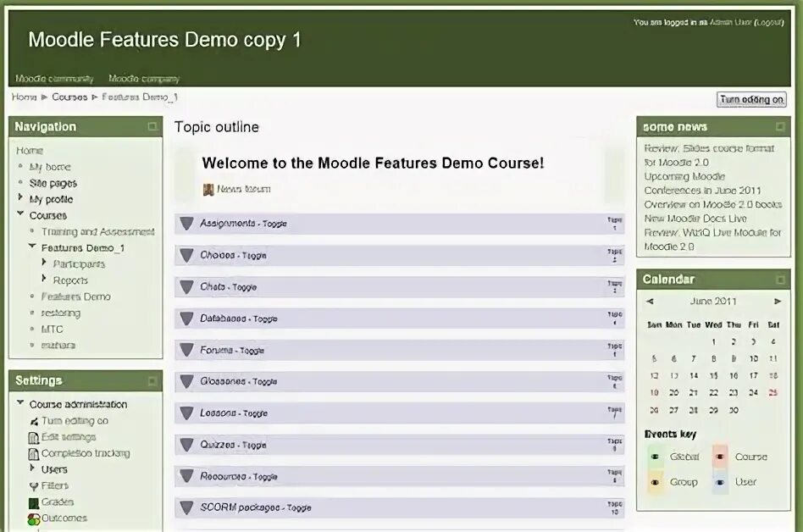Viewport: 803px width, 532px height.
Task: Expand the Assignments topic toggle
Action: click(186, 224)
